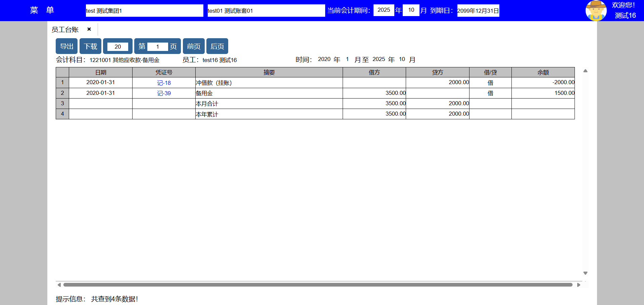
Task: Go to previous page with 前页
Action: 194,46
